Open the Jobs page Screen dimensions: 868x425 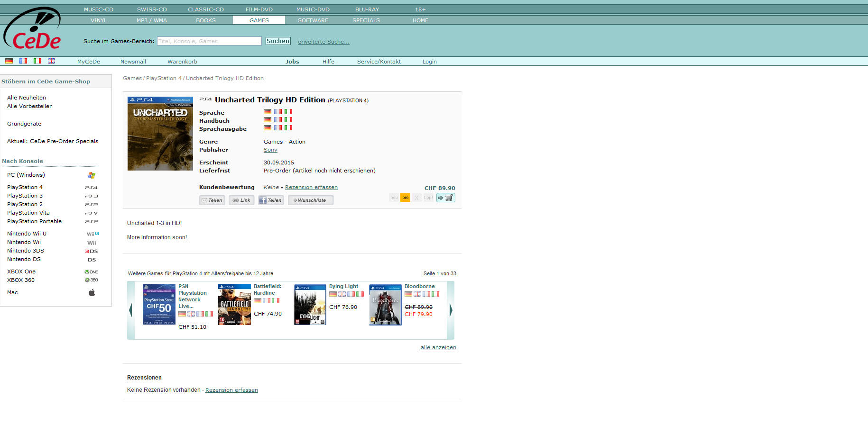292,62
